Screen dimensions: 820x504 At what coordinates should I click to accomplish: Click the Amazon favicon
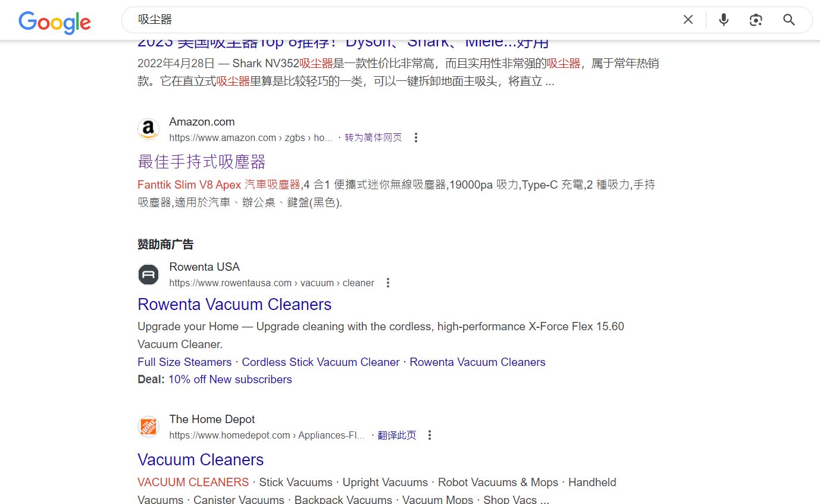tap(149, 129)
